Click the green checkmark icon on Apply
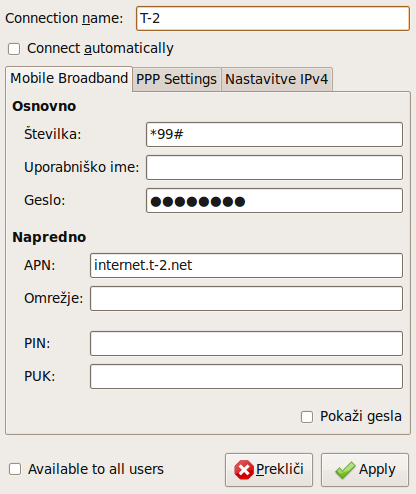This screenshot has width=416, height=494. pos(345,470)
